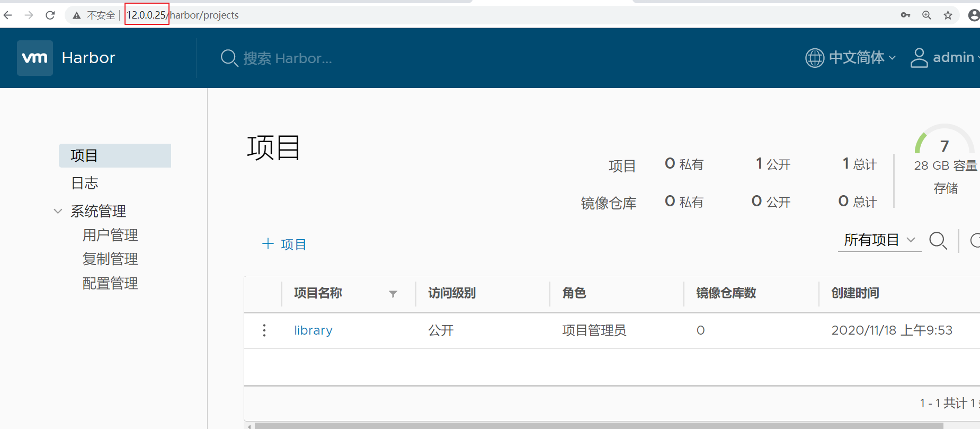Sort by 创建时间 column header

tap(856, 293)
